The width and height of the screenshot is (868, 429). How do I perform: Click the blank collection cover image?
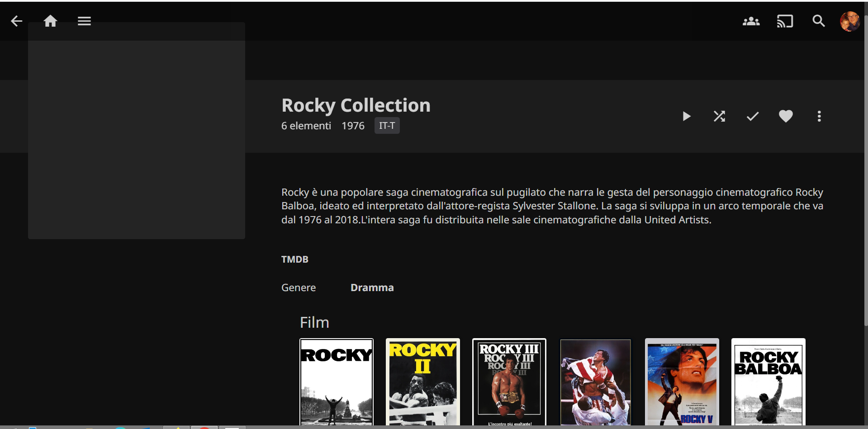click(137, 131)
